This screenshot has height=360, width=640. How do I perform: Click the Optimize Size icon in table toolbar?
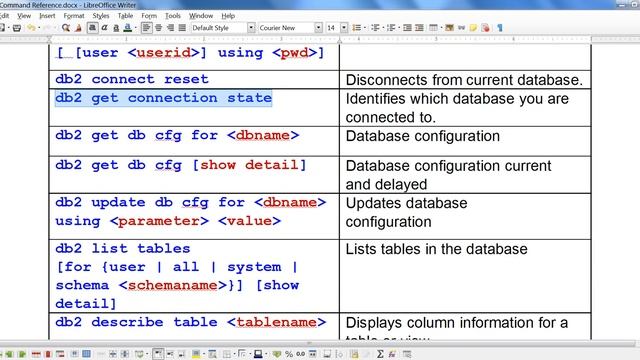pos(139,354)
